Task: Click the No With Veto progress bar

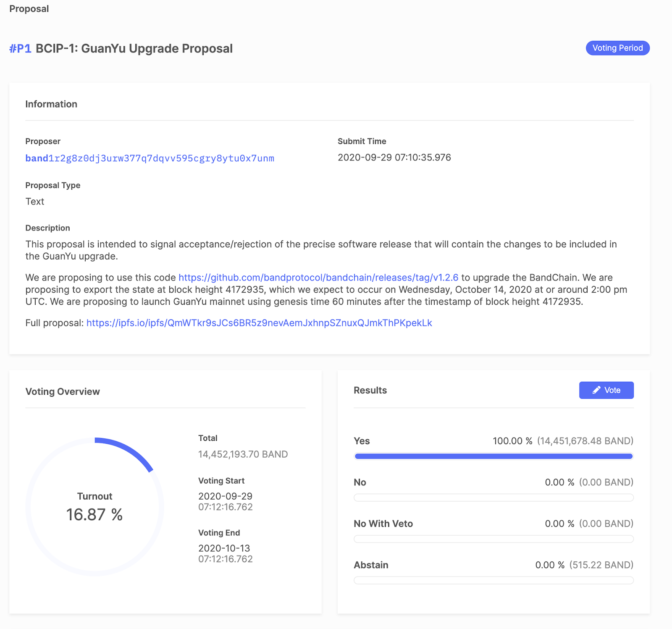Action: 493,539
